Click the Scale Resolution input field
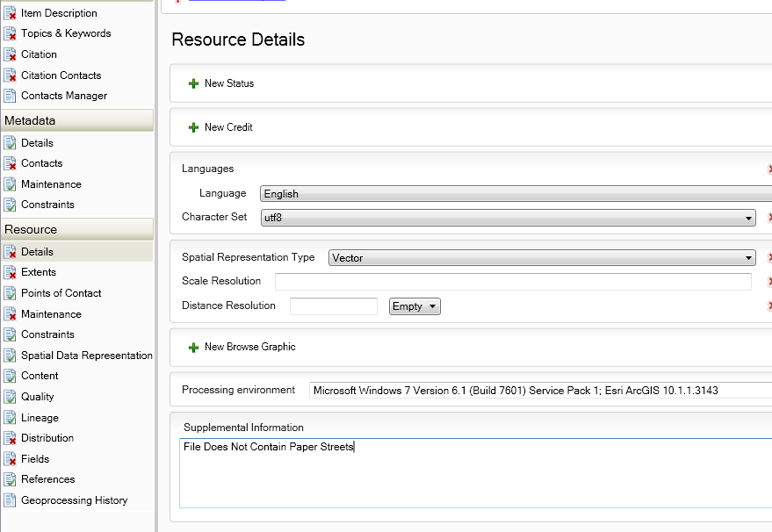The image size is (772, 532). coord(513,282)
